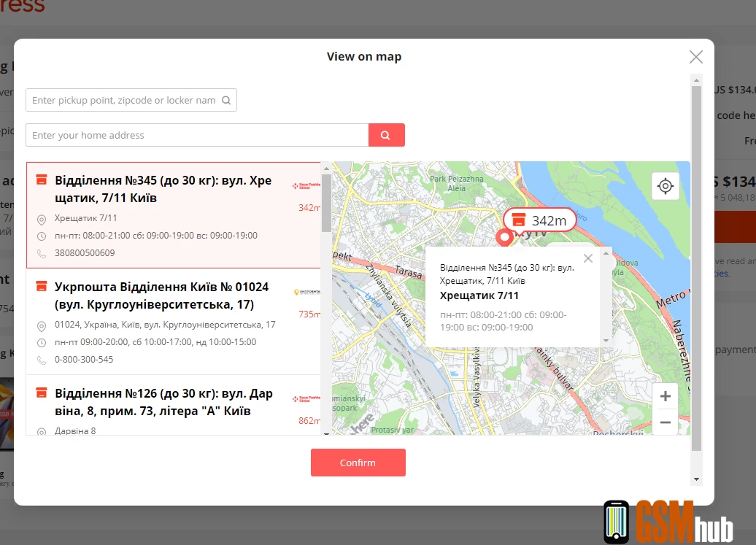Focus the pickup point or zipcode field
The height and width of the screenshot is (545, 756).
(x=124, y=101)
